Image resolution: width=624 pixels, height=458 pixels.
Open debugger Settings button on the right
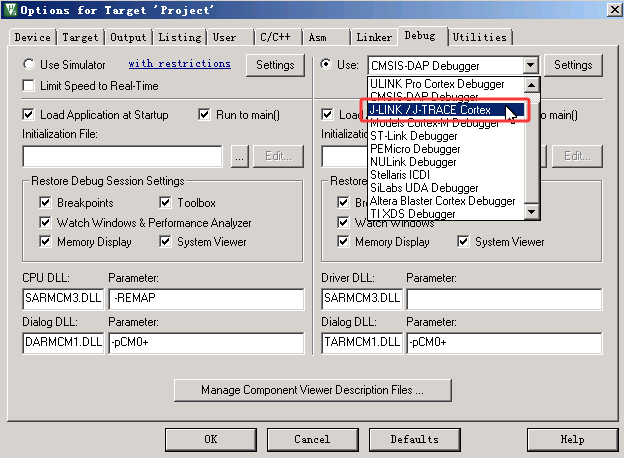(x=573, y=65)
